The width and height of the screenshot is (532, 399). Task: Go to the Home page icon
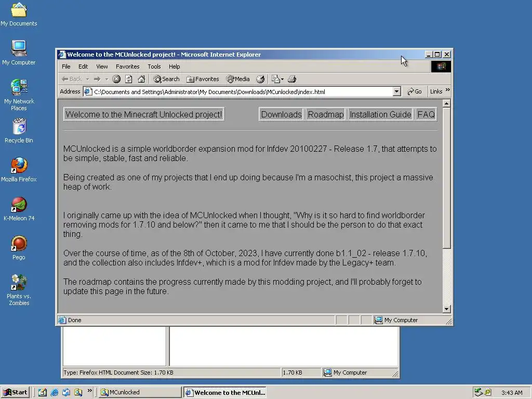point(141,79)
